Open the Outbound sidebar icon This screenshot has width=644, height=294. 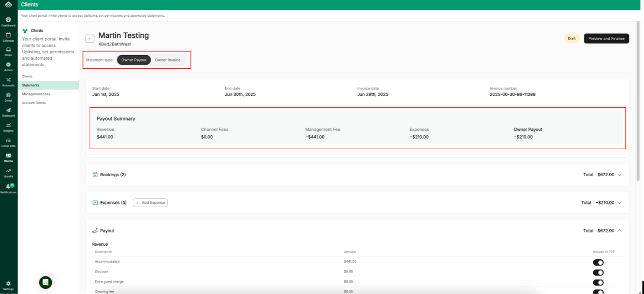point(8,110)
